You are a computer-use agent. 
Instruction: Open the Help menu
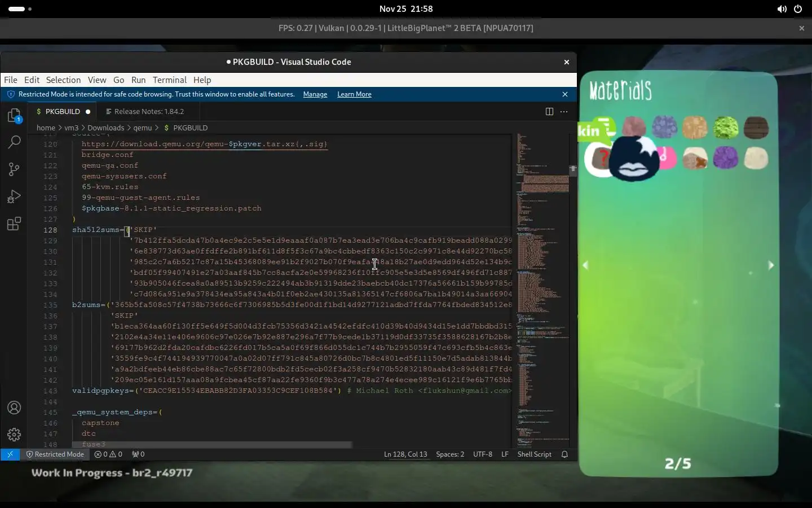[x=202, y=80]
